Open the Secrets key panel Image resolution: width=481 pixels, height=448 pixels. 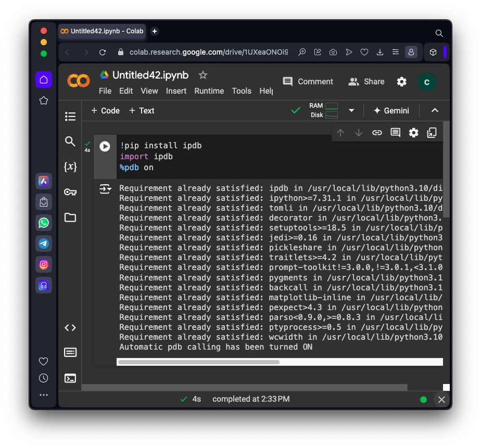coord(70,193)
